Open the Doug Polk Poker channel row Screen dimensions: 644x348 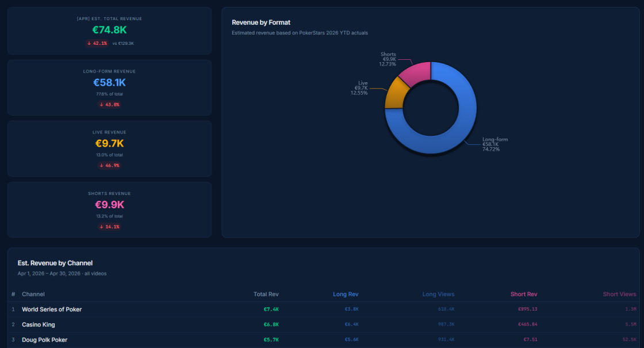click(324, 340)
